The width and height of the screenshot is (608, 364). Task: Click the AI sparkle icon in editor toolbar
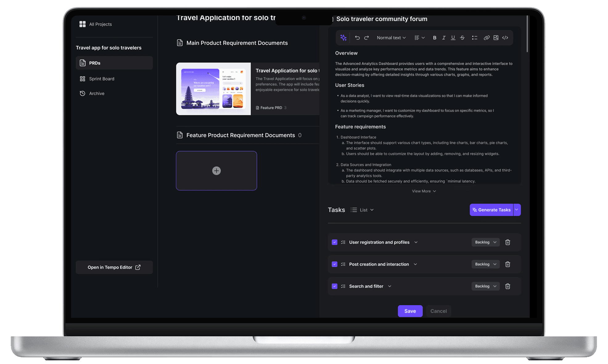coord(343,38)
